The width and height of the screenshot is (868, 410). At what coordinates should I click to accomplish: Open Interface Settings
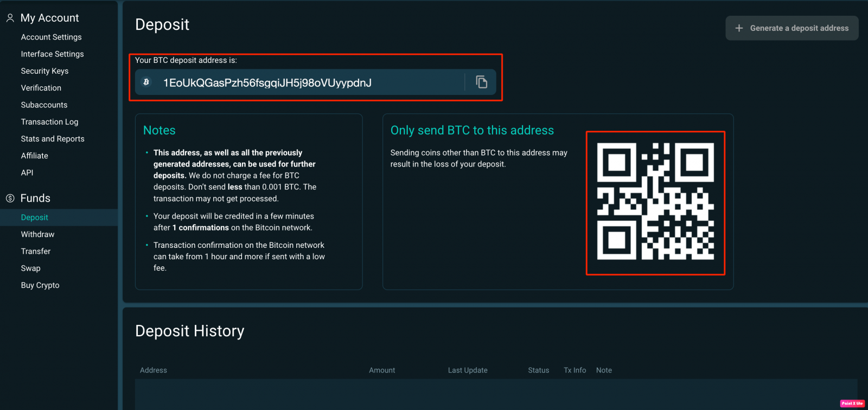pos(52,54)
